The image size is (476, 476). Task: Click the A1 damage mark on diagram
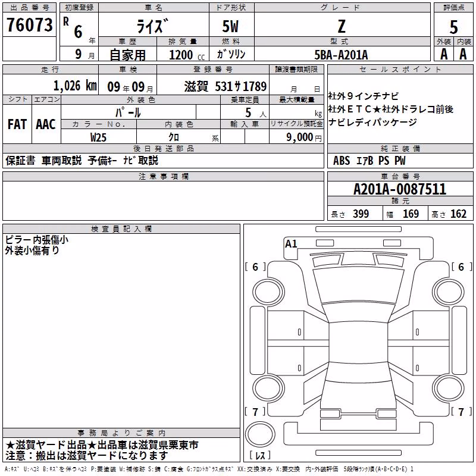pyautogui.click(x=291, y=244)
